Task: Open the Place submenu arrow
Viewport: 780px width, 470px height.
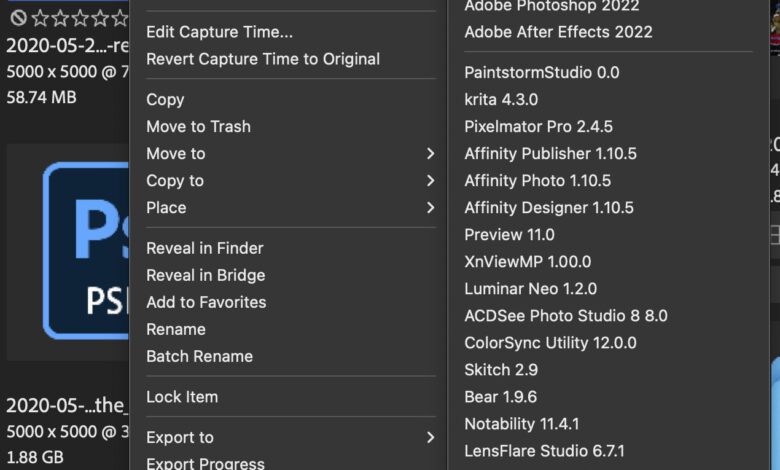Action: point(430,208)
